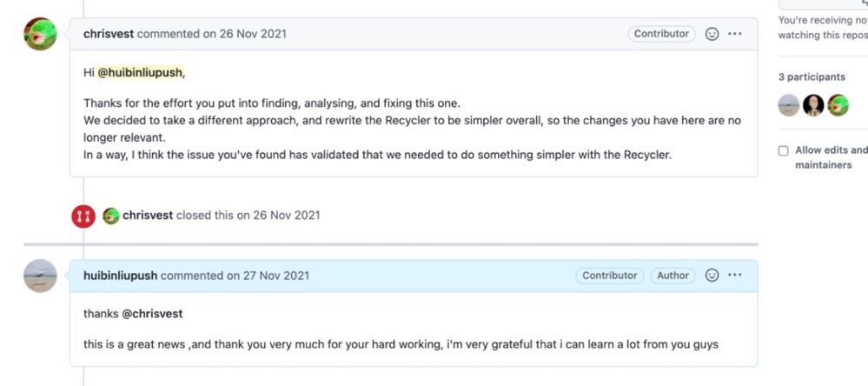Image resolution: width=868 pixels, height=386 pixels.
Task: Open emoji reaction picker on chrisvest's comment
Action: click(712, 34)
